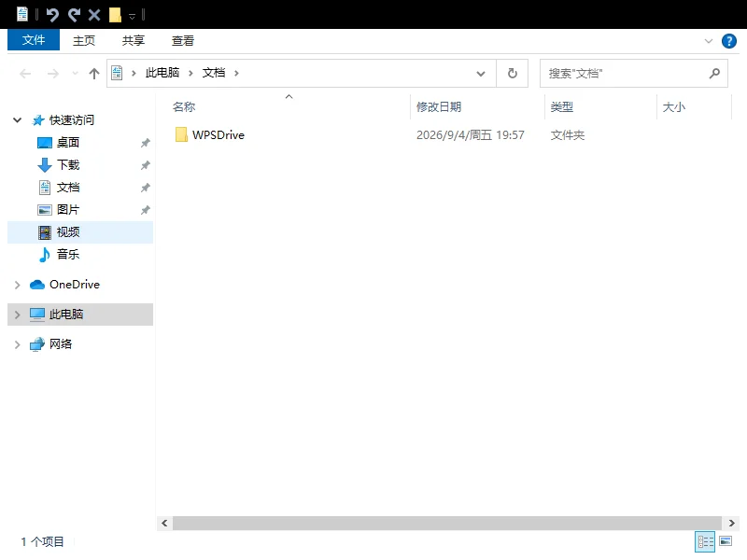This screenshot has width=747, height=560.
Task: Click the Delete X icon in the title bar
Action: point(94,15)
